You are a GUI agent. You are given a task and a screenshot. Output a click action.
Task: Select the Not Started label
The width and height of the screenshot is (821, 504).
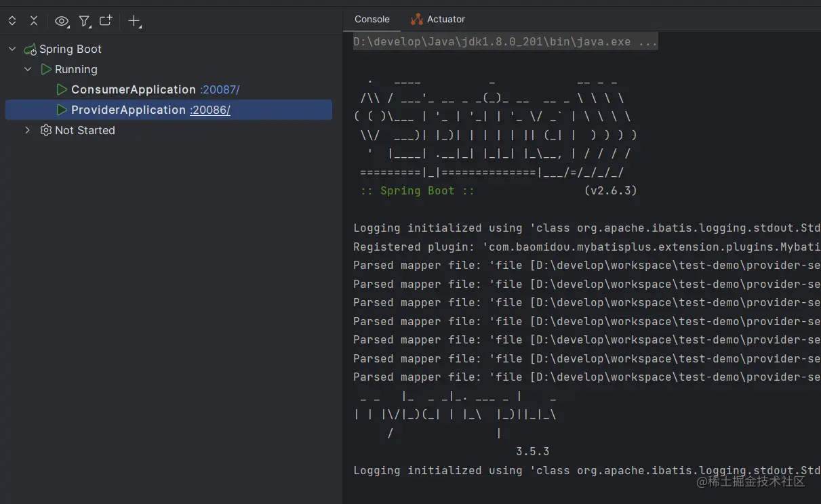point(85,130)
